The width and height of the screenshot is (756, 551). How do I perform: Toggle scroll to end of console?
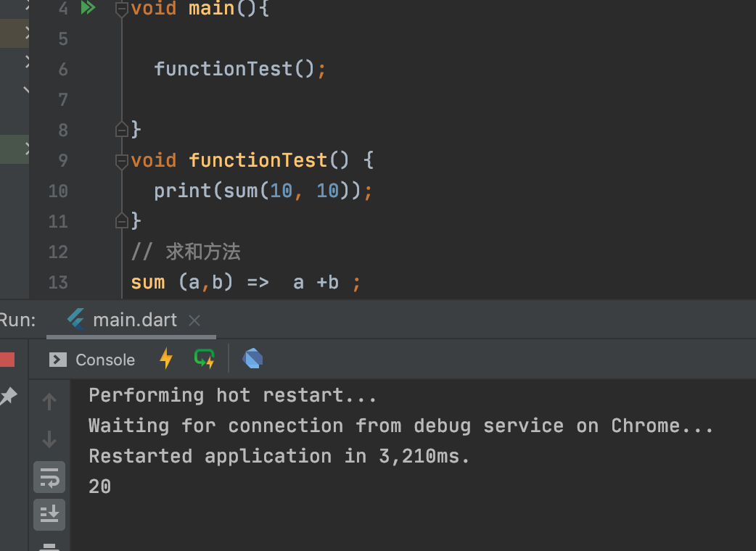coord(49,515)
